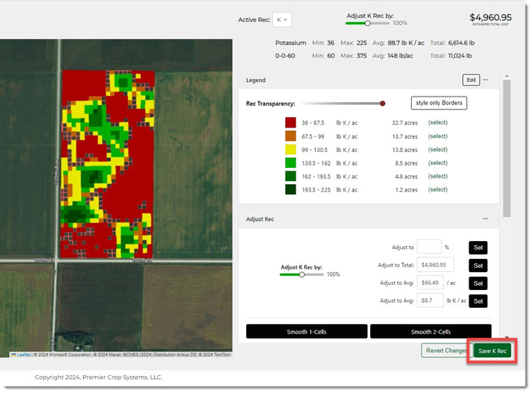Click the yellow 99 - 130.5 color swatch
The height and width of the screenshot is (393, 532).
(290, 149)
